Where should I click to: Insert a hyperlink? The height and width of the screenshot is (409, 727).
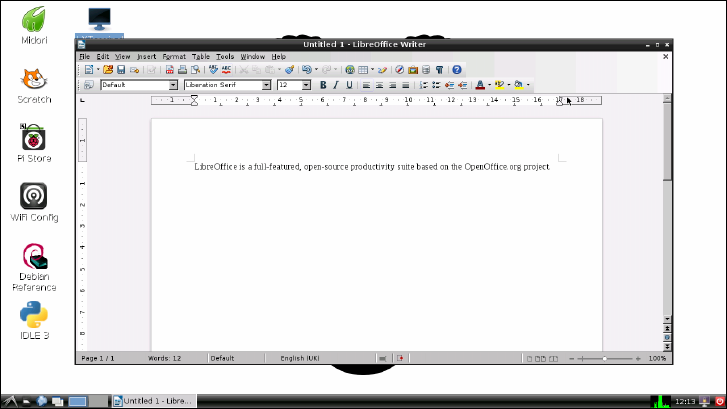coord(350,70)
